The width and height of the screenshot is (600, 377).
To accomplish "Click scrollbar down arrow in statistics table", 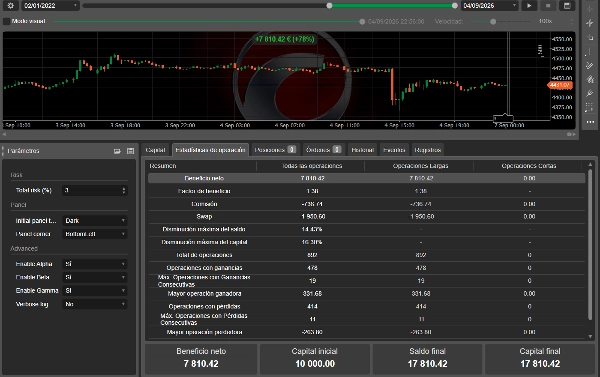I will tap(590, 336).
